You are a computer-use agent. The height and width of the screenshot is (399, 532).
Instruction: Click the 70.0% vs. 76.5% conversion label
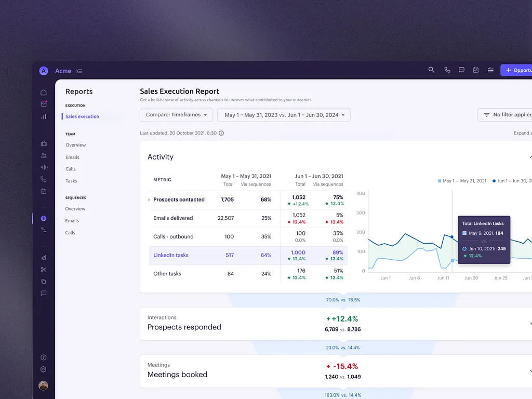(x=343, y=300)
